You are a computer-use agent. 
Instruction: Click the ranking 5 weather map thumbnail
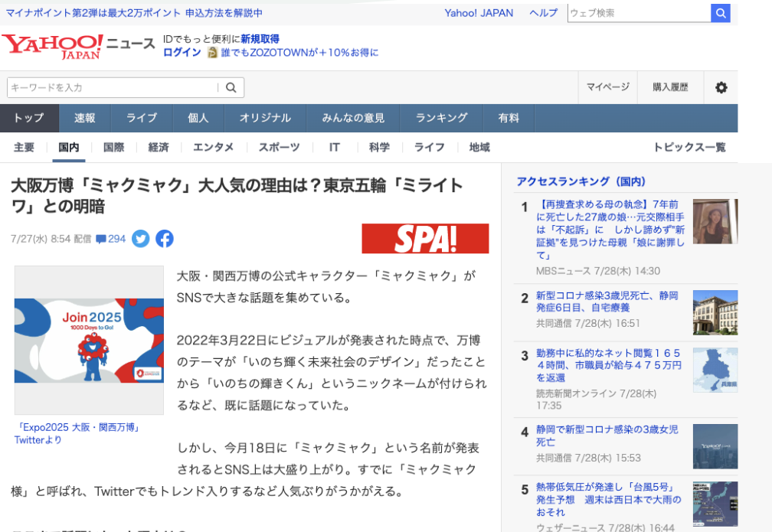pos(715,504)
